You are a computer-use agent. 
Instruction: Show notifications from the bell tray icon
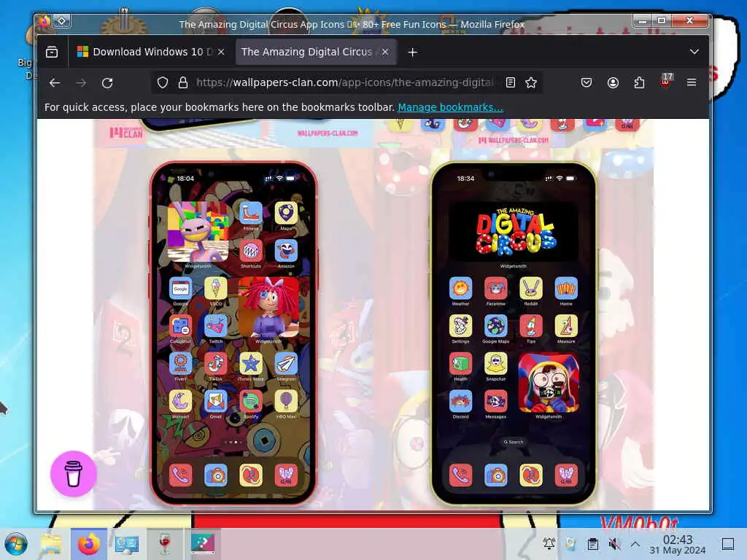pos(549,544)
